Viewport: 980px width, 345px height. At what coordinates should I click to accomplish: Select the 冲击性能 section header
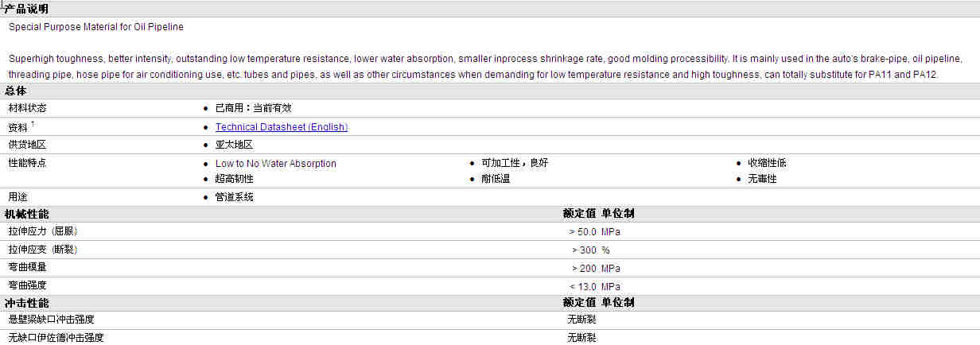click(x=26, y=303)
